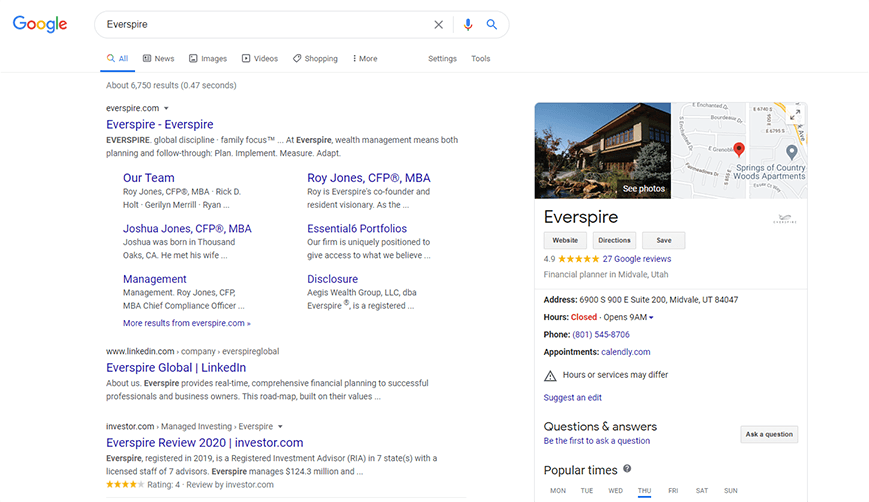This screenshot has width=869, height=502.
Task: Click the warning triangle hours icon
Action: [x=550, y=376]
